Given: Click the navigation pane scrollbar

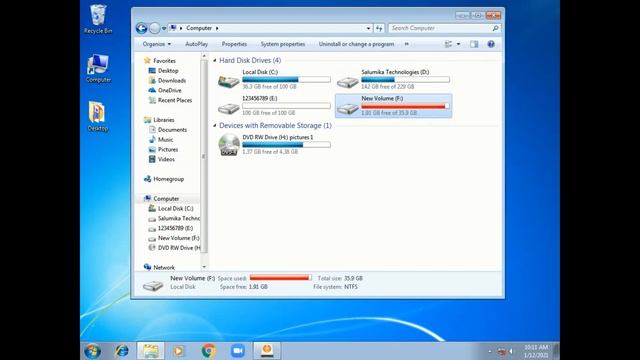Looking at the screenshot, I should 204,157.
